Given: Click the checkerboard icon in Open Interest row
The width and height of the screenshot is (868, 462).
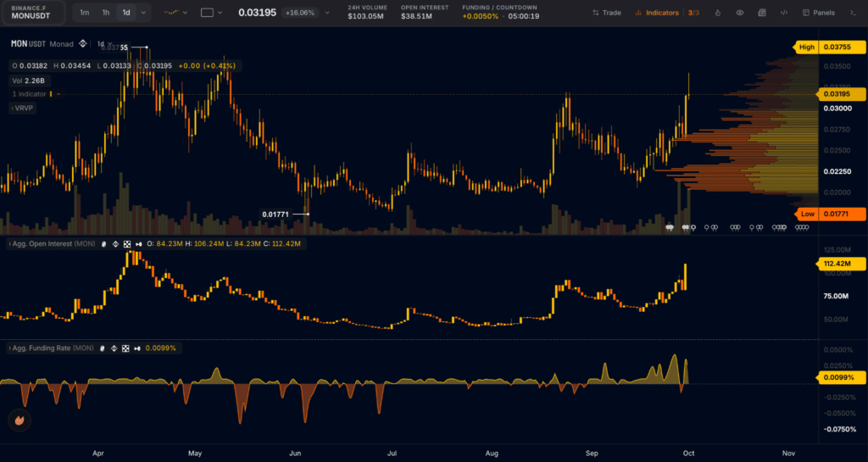Looking at the screenshot, I should tap(127, 243).
